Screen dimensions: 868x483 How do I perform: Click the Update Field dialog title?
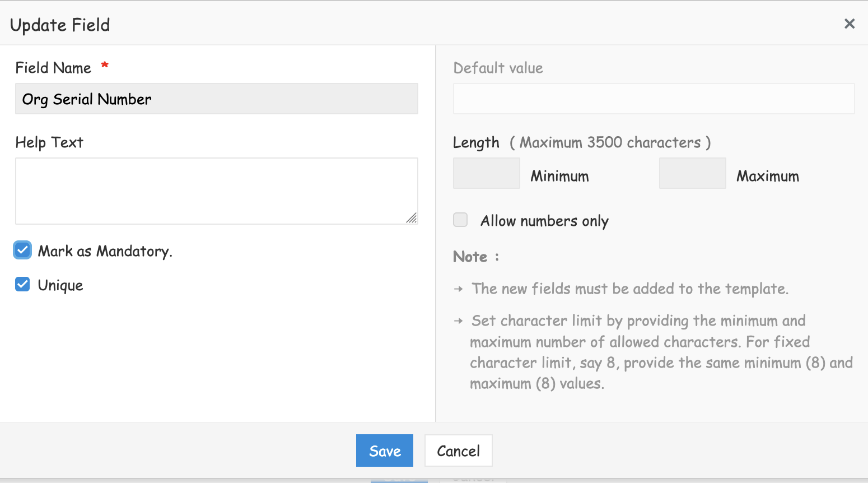pos(60,25)
